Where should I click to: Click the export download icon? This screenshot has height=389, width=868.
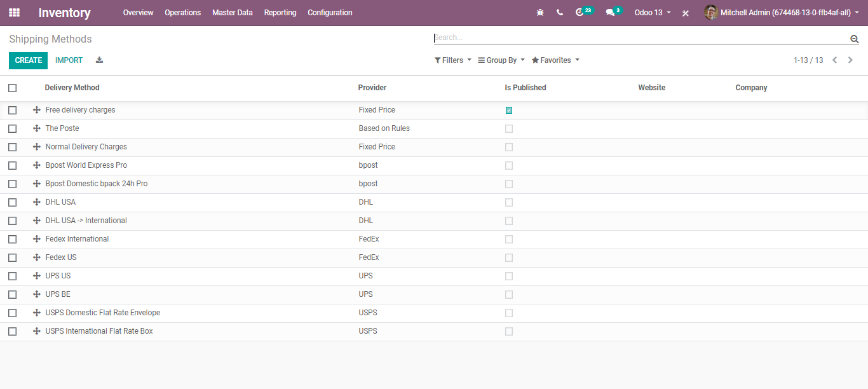click(99, 60)
